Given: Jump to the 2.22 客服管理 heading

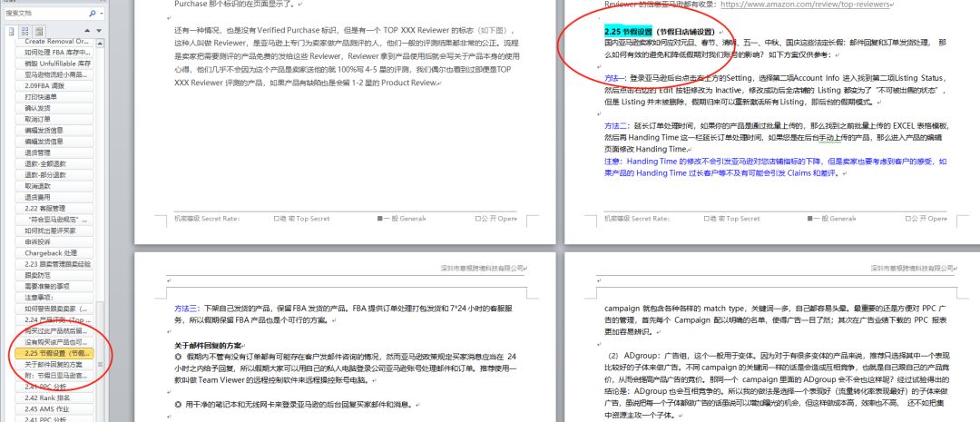Looking at the screenshot, I should [55, 208].
